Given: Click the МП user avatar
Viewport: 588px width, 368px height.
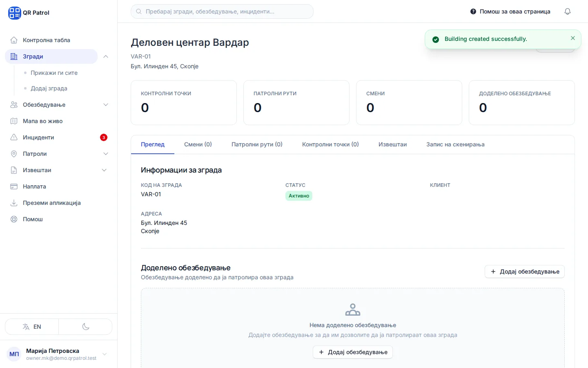Looking at the screenshot, I should 14,354.
